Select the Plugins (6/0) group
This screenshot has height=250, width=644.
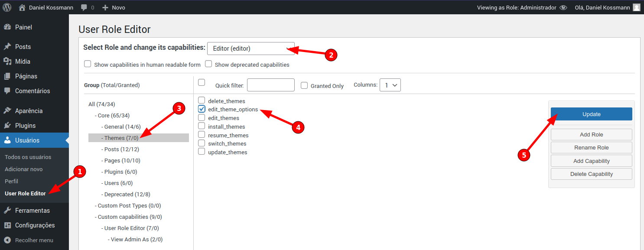point(119,172)
